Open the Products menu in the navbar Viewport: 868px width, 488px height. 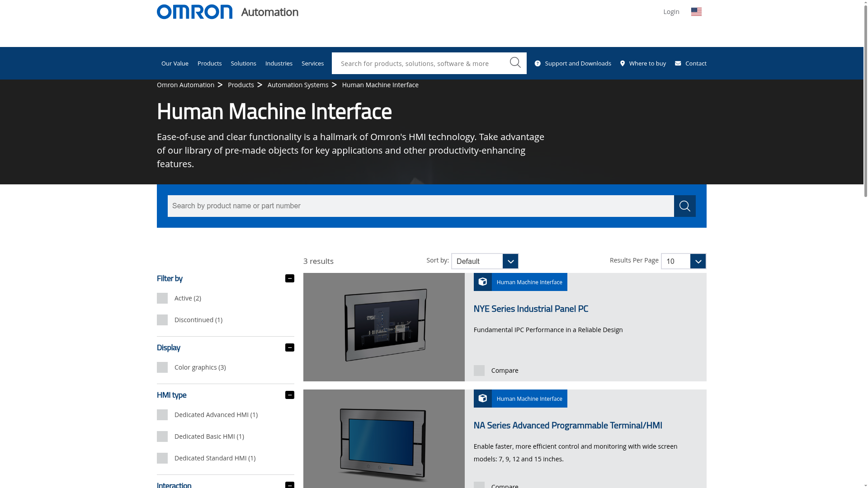[x=210, y=63]
